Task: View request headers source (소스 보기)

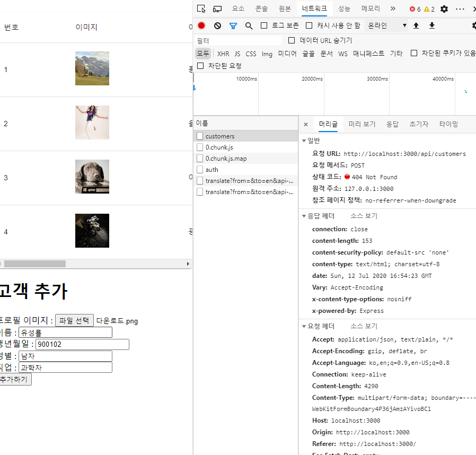Action: 364,326
